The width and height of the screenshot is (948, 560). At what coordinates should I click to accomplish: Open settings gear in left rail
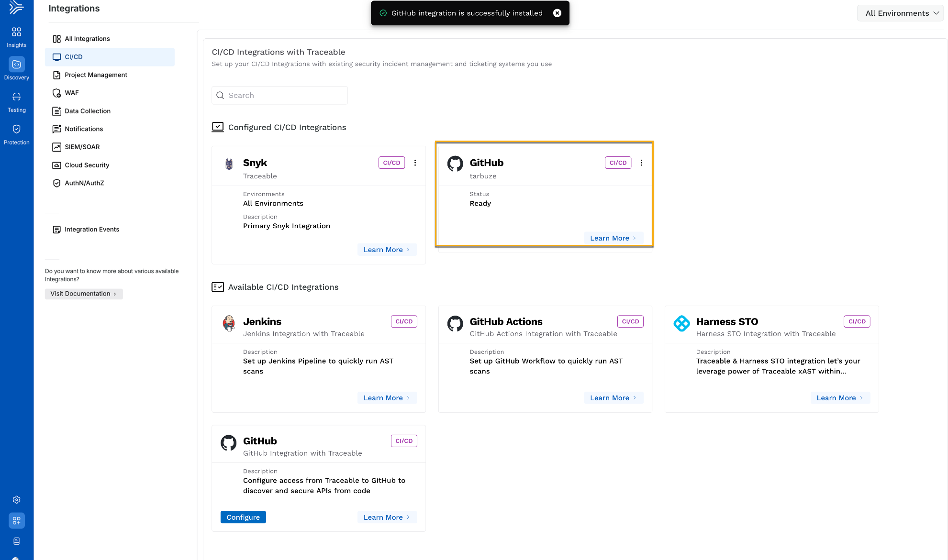point(17,500)
